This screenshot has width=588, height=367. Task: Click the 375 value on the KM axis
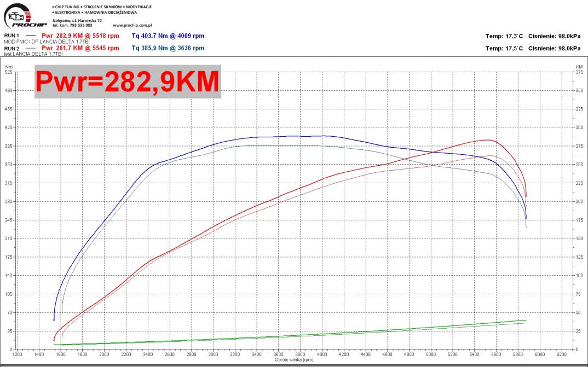click(x=579, y=72)
